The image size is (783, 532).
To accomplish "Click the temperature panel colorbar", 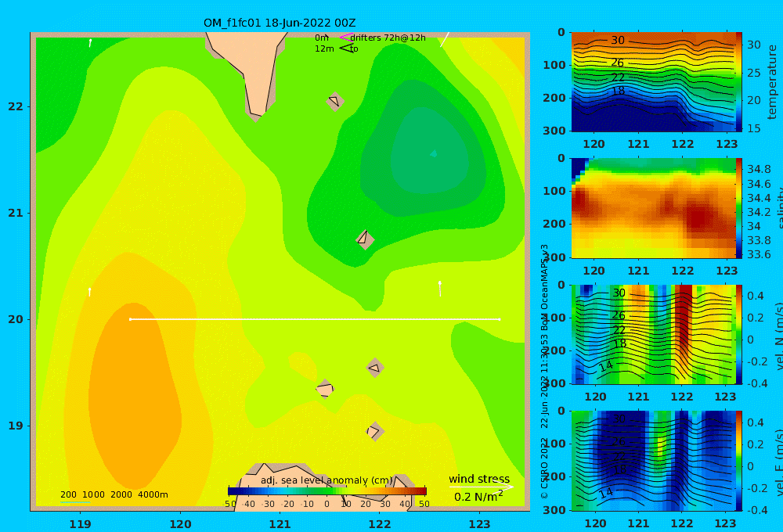I will click(x=738, y=82).
